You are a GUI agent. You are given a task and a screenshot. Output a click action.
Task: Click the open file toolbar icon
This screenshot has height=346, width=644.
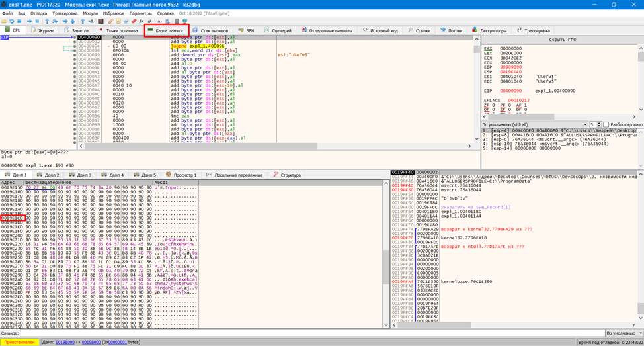click(4, 21)
